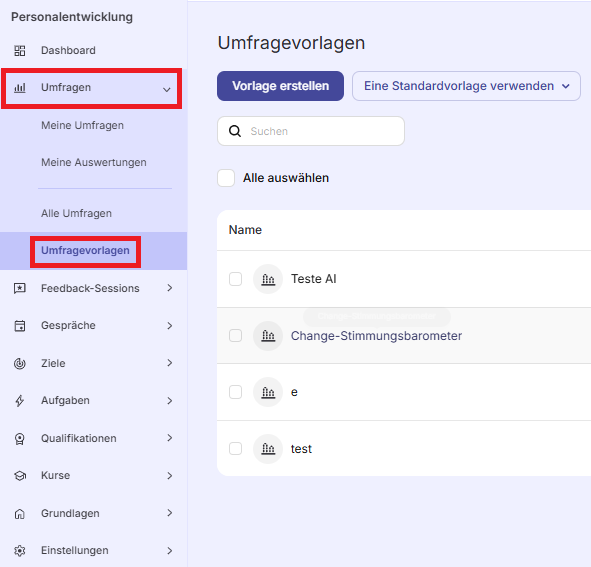Click the Kurse menu label
Image resolution: width=591 pixels, height=567 pixels.
[55, 476]
